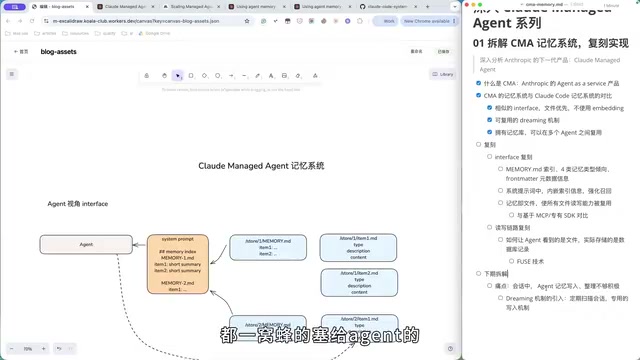
Task: Toggle the lock tool in Excalidraw toolbar
Action: pyautogui.click(x=147, y=76)
